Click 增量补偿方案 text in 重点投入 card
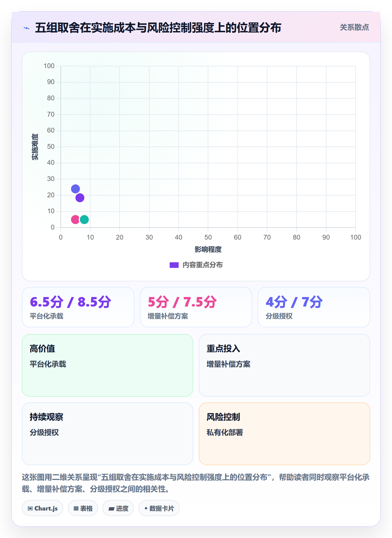The width and height of the screenshot is (392, 538). click(228, 364)
